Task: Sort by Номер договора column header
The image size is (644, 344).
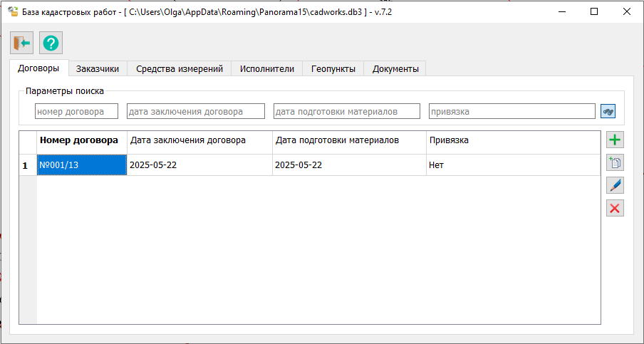Action: 81,141
